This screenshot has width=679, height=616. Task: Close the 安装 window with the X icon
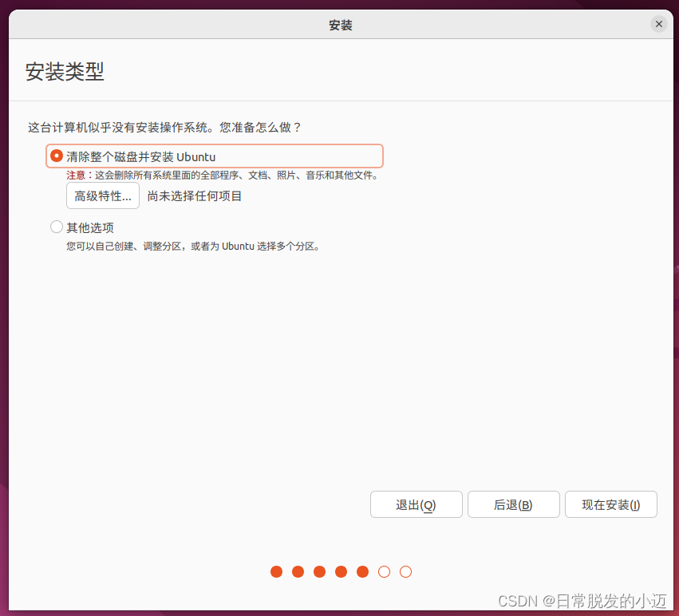[x=658, y=24]
